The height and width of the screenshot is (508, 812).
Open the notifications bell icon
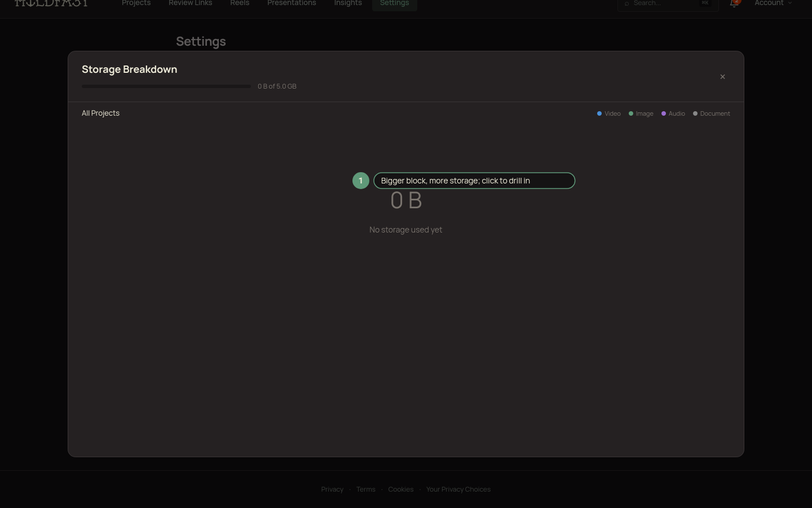734,3
